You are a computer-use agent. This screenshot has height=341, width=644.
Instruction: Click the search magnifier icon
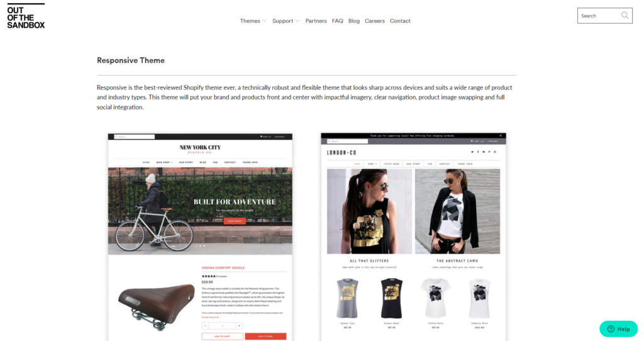(625, 16)
